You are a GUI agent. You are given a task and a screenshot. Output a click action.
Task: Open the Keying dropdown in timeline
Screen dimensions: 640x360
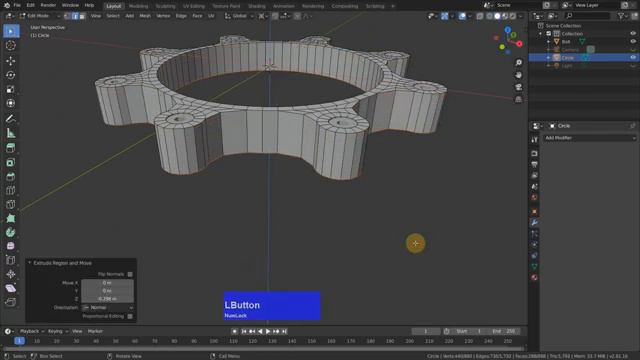point(58,331)
